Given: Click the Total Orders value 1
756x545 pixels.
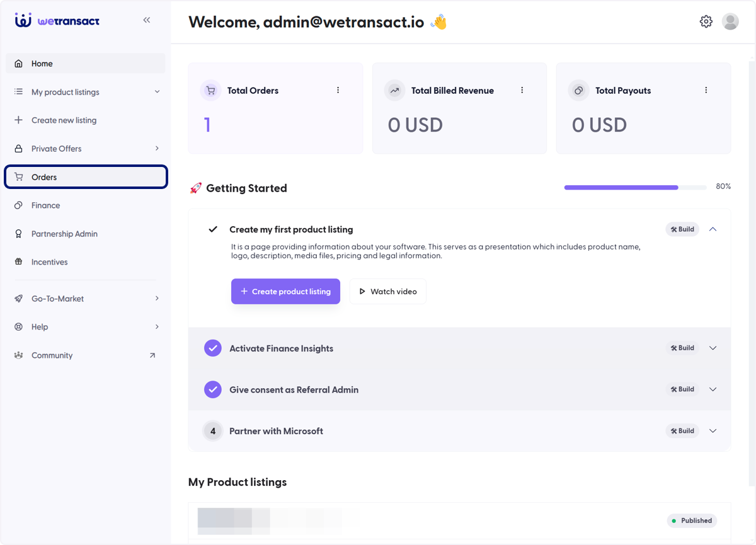Looking at the screenshot, I should click(x=207, y=125).
